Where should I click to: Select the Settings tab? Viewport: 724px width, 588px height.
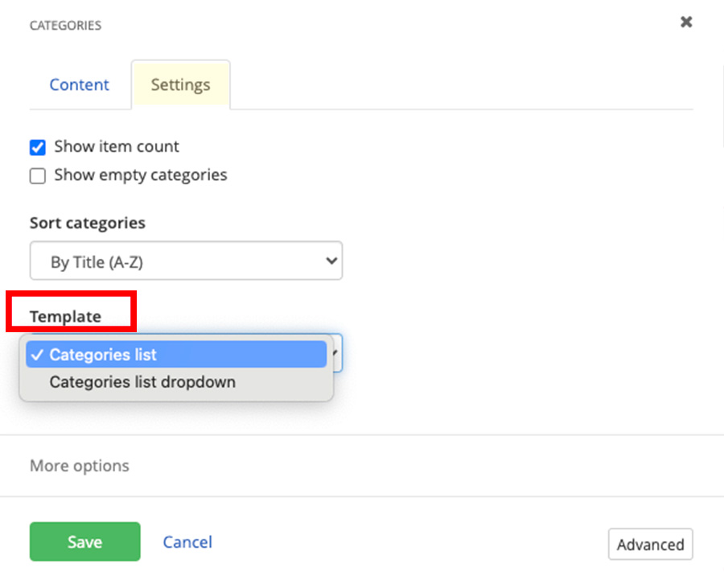[x=180, y=84]
